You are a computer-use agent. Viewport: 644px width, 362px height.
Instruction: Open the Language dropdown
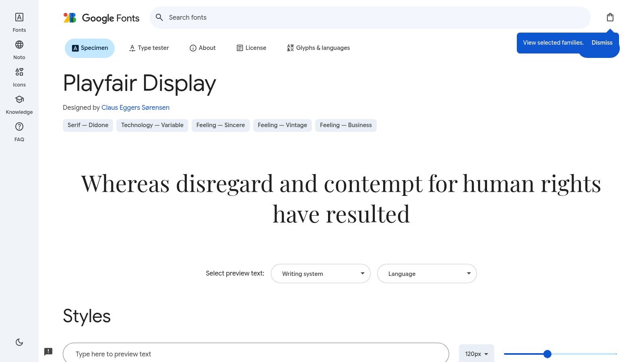coord(427,274)
